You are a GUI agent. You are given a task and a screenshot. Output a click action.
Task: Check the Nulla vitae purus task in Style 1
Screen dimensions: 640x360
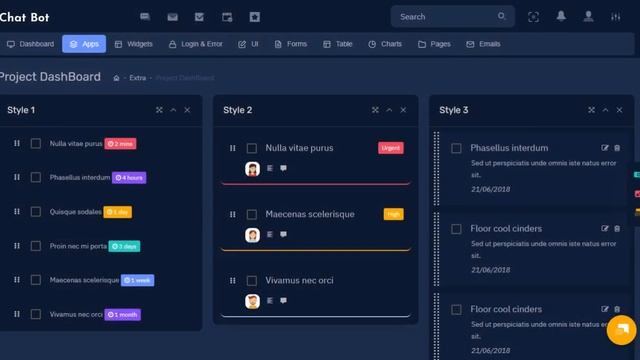click(x=36, y=143)
